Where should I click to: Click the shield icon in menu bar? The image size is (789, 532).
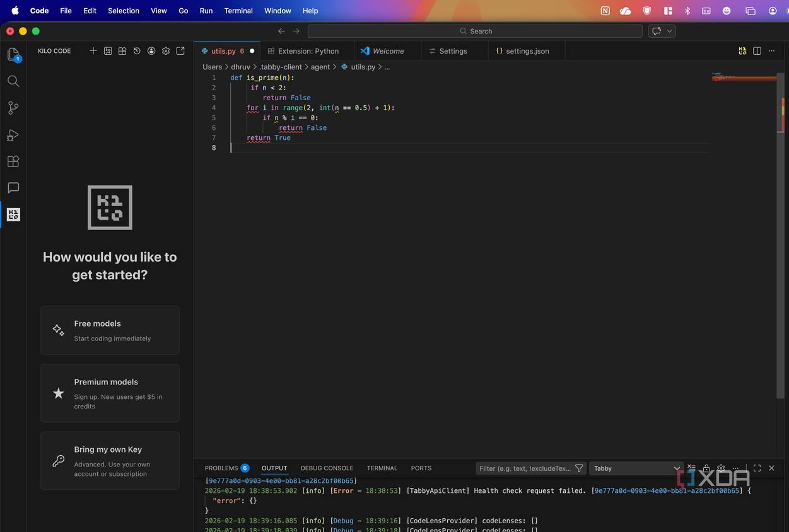click(x=647, y=11)
